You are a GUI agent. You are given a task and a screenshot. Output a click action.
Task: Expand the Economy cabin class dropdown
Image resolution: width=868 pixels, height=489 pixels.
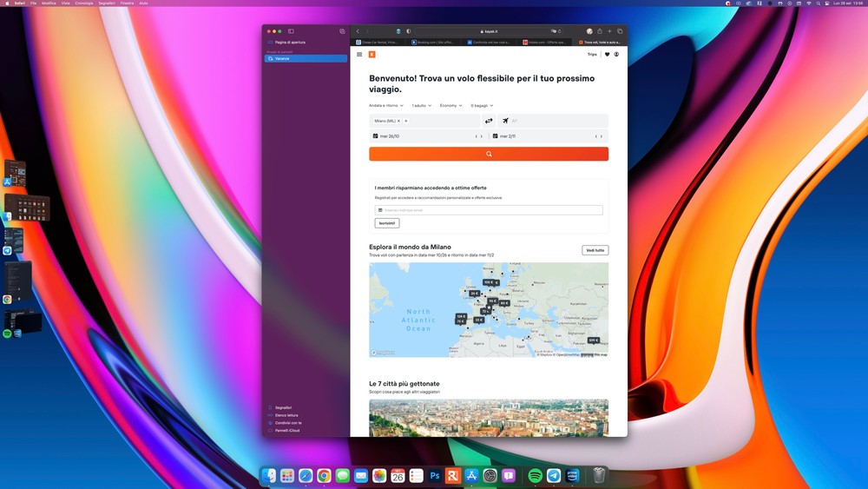coord(450,105)
